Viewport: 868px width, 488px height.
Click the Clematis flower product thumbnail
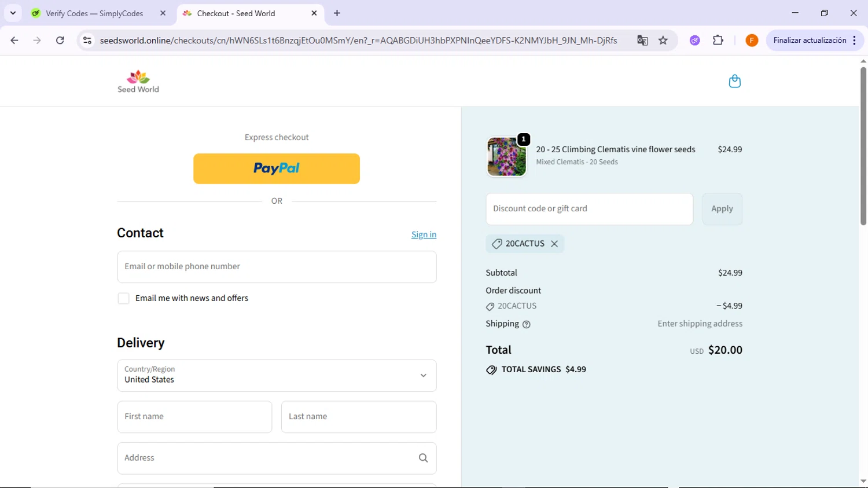(507, 157)
